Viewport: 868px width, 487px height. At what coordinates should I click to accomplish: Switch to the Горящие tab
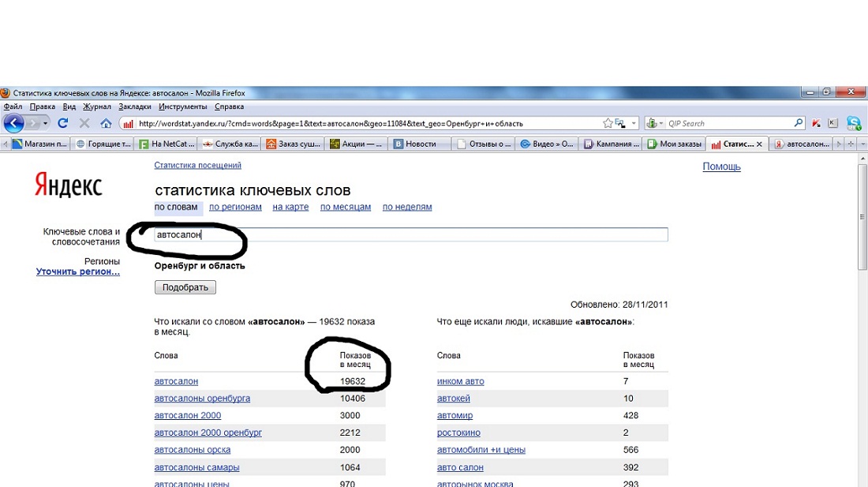[x=103, y=144]
